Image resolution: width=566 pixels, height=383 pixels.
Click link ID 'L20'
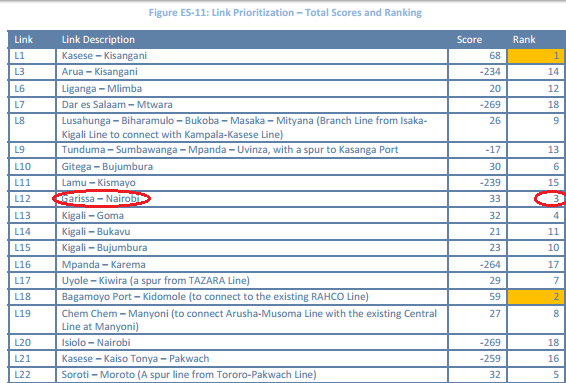22,343
